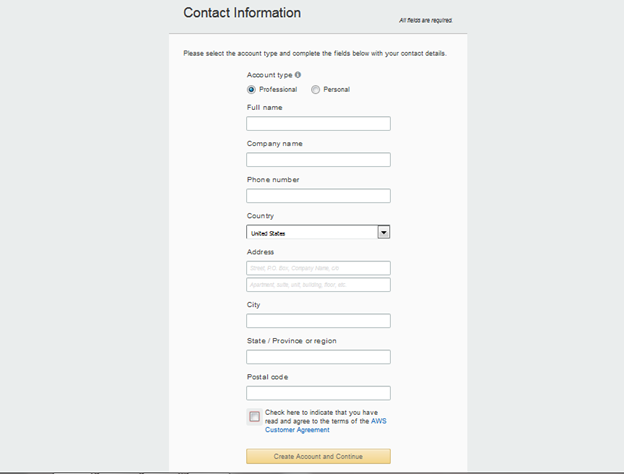Click the Street, P.O. Box address line

point(318,268)
